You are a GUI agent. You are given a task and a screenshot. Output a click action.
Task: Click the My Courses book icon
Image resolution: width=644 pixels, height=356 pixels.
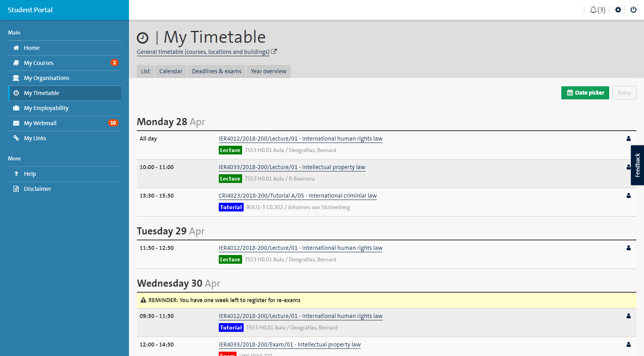click(16, 63)
